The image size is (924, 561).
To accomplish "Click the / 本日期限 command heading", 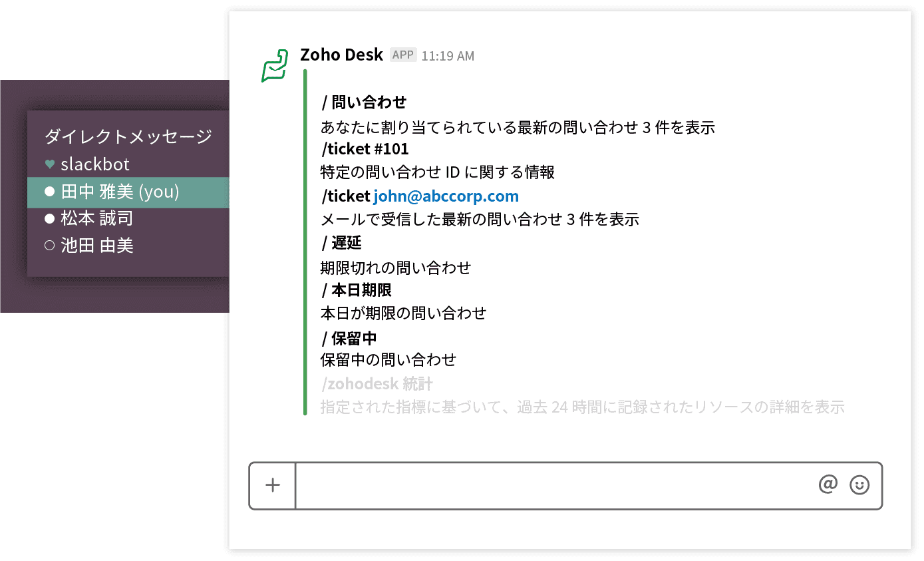I will click(x=356, y=290).
